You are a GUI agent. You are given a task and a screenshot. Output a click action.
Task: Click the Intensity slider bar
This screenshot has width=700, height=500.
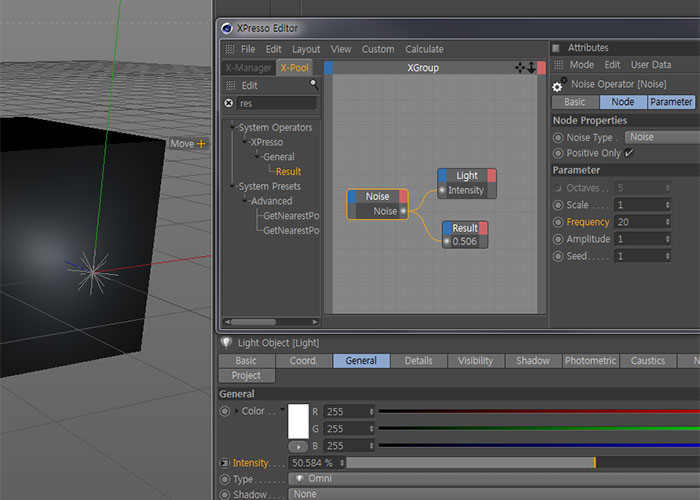[x=523, y=462]
